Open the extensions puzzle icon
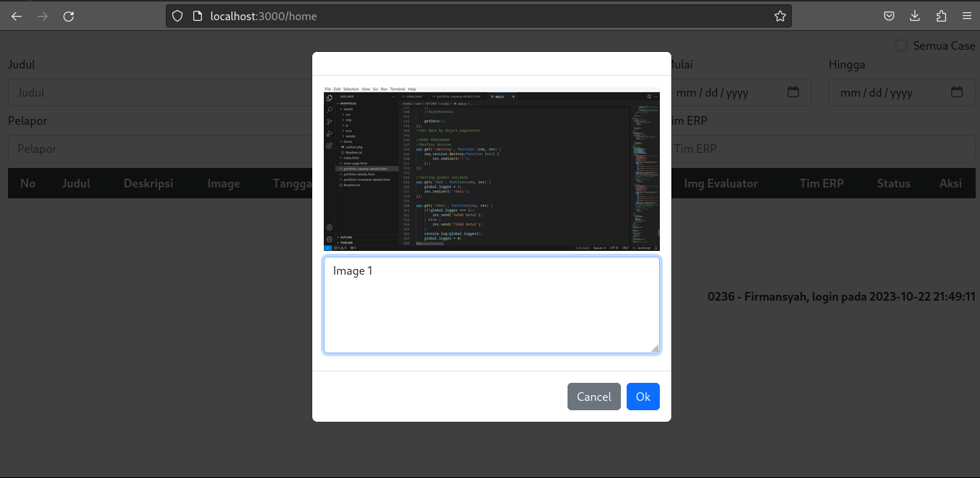Image resolution: width=980 pixels, height=478 pixels. coord(940,16)
